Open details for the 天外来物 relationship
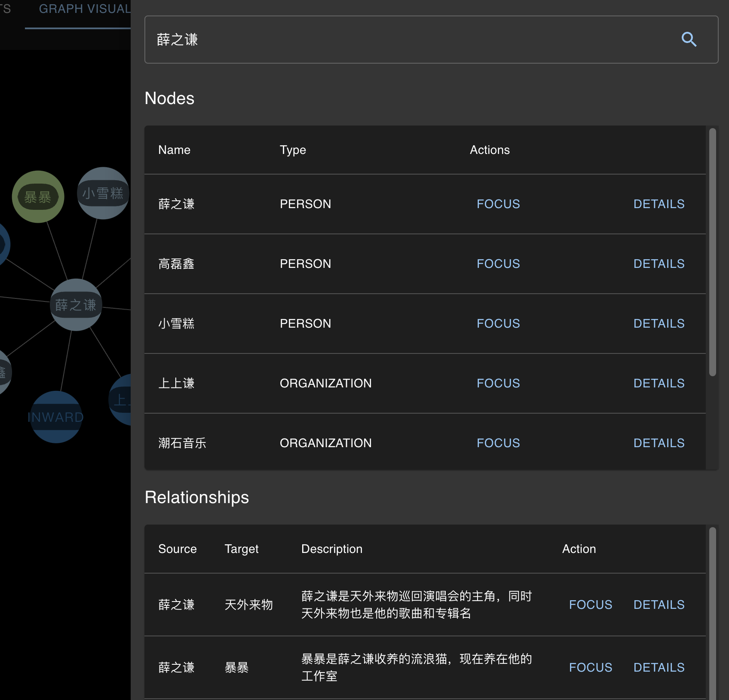This screenshot has width=729, height=700. [659, 605]
